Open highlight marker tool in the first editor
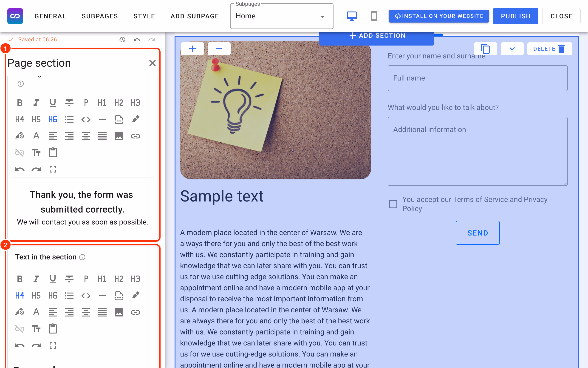 135,119
